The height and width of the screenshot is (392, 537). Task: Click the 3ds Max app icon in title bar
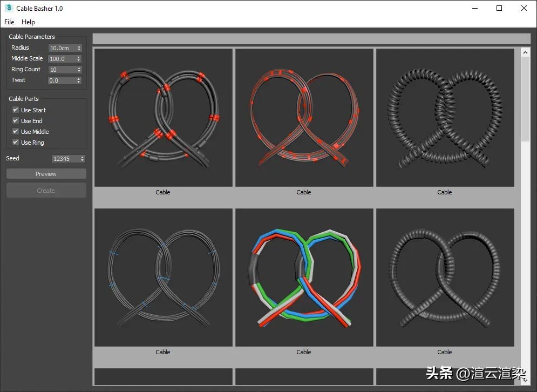[x=9, y=8]
